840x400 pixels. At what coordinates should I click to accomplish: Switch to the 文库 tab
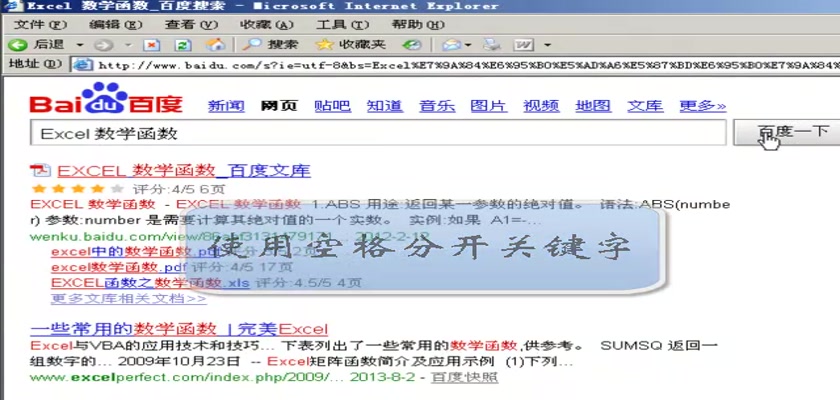[646, 105]
